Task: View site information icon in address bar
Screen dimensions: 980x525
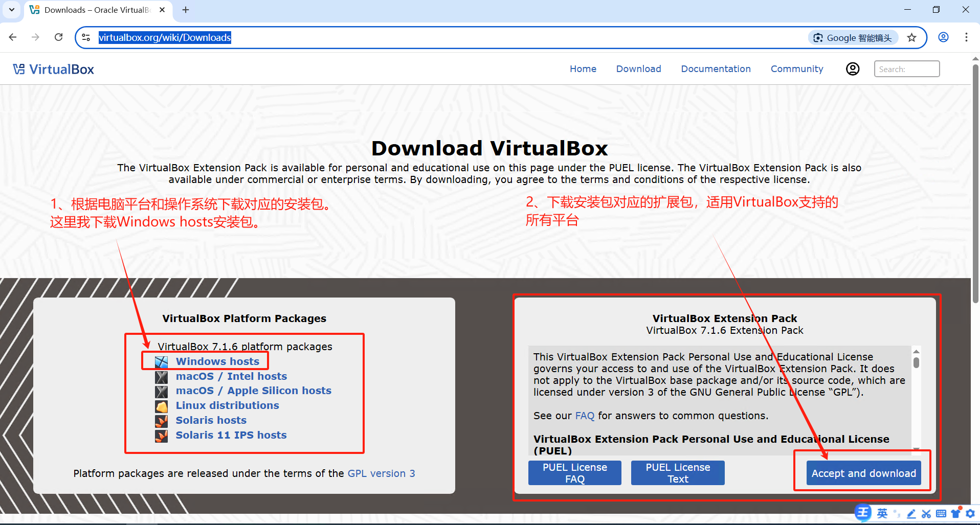Action: coord(86,37)
